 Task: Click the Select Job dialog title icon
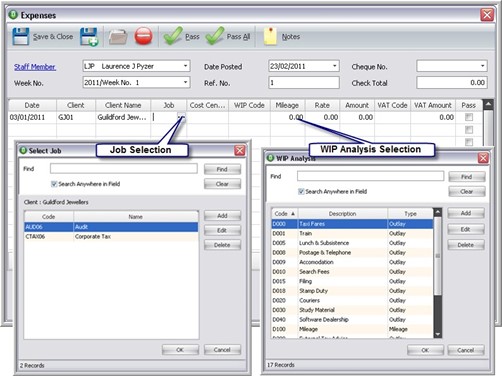click(x=23, y=150)
